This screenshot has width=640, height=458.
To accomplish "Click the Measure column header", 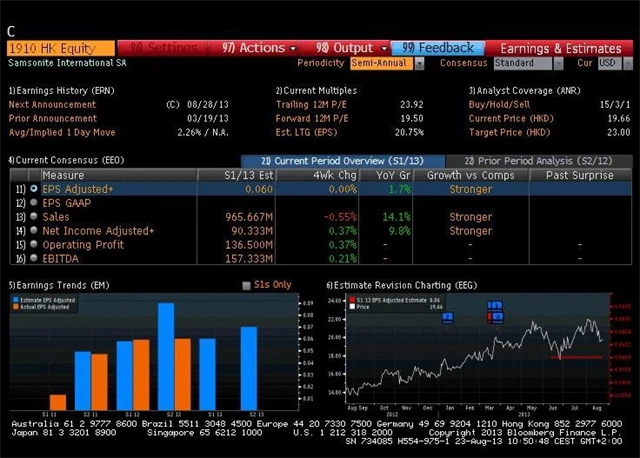I will pyautogui.click(x=118, y=175).
